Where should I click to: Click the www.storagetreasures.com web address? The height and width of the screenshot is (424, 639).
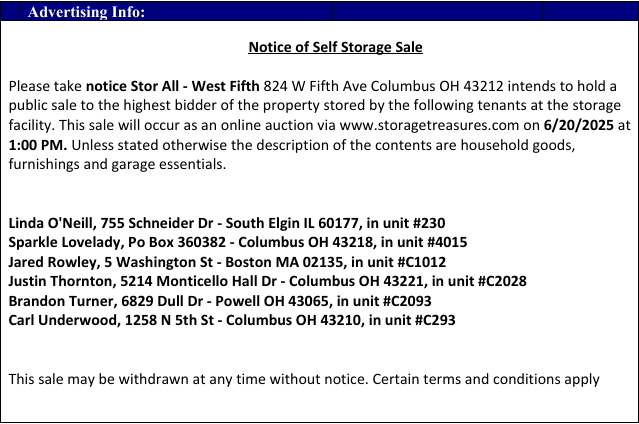[429, 125]
